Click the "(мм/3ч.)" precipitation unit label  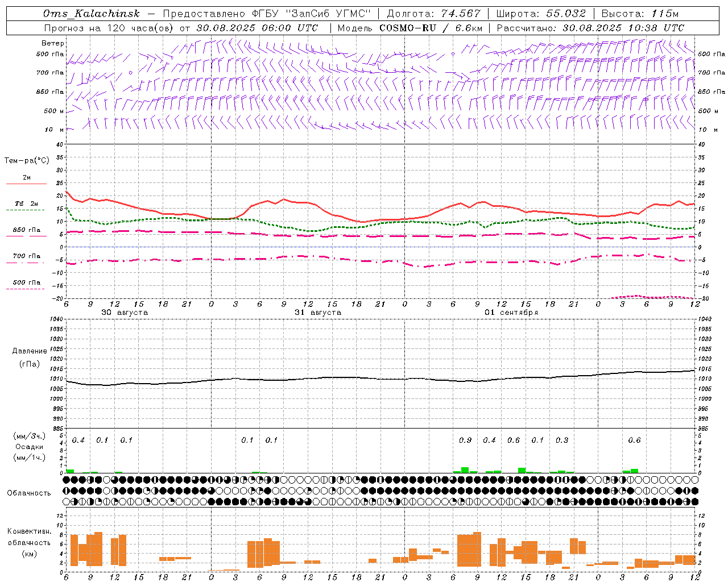[x=30, y=436]
